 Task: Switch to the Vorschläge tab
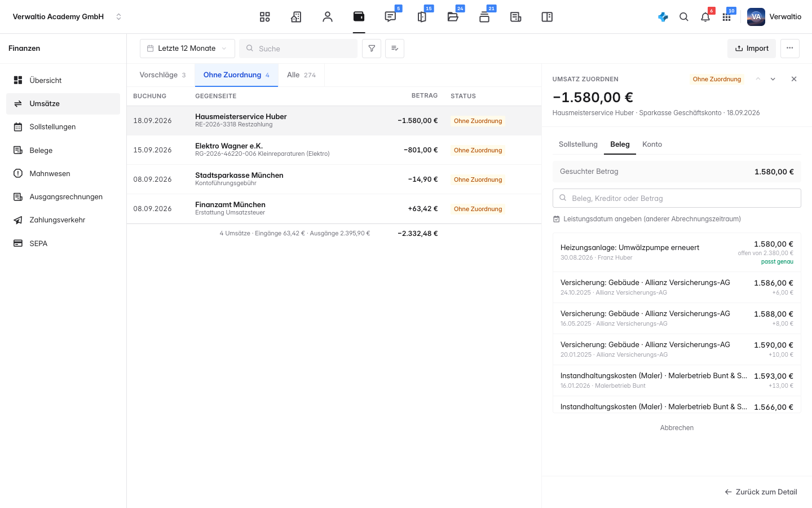[x=162, y=75]
